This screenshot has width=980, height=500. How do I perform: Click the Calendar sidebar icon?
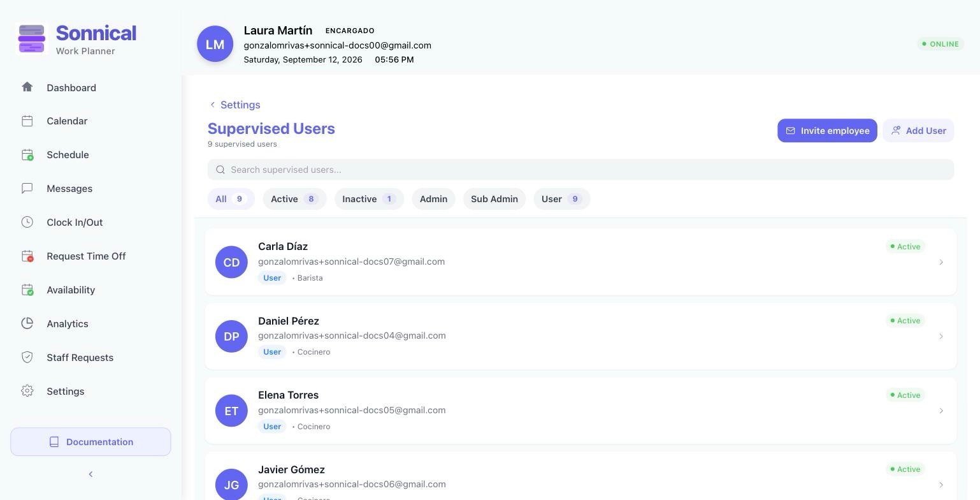27,121
